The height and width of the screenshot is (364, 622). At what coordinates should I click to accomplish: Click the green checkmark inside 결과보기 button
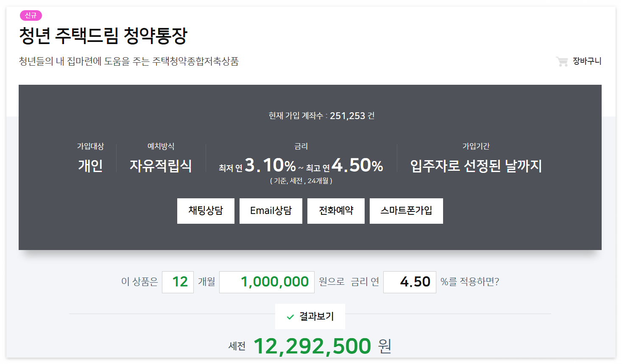click(290, 316)
